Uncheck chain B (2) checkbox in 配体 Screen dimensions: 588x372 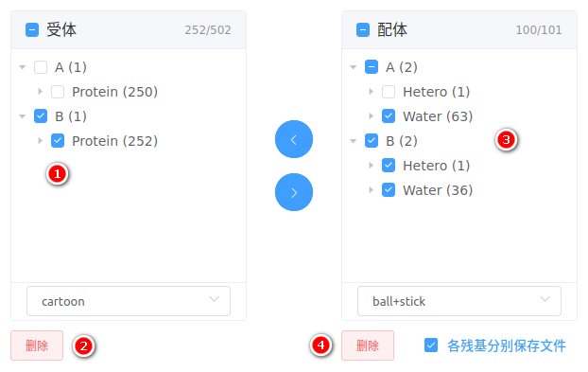(x=372, y=141)
